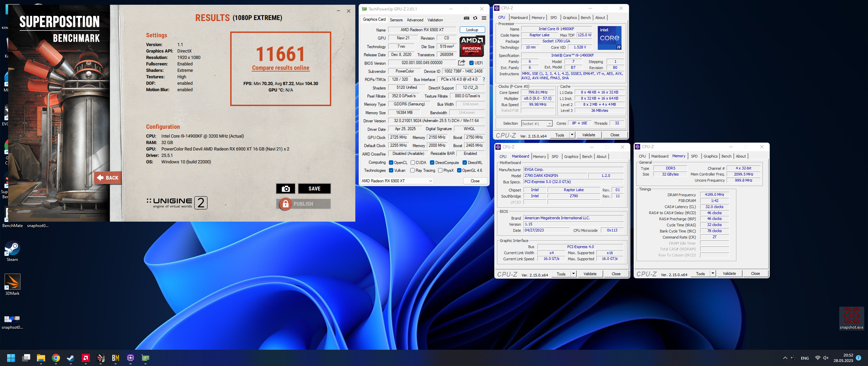Click the GPU-Z refresh icon
The width and height of the screenshot is (868, 366).
click(x=475, y=18)
